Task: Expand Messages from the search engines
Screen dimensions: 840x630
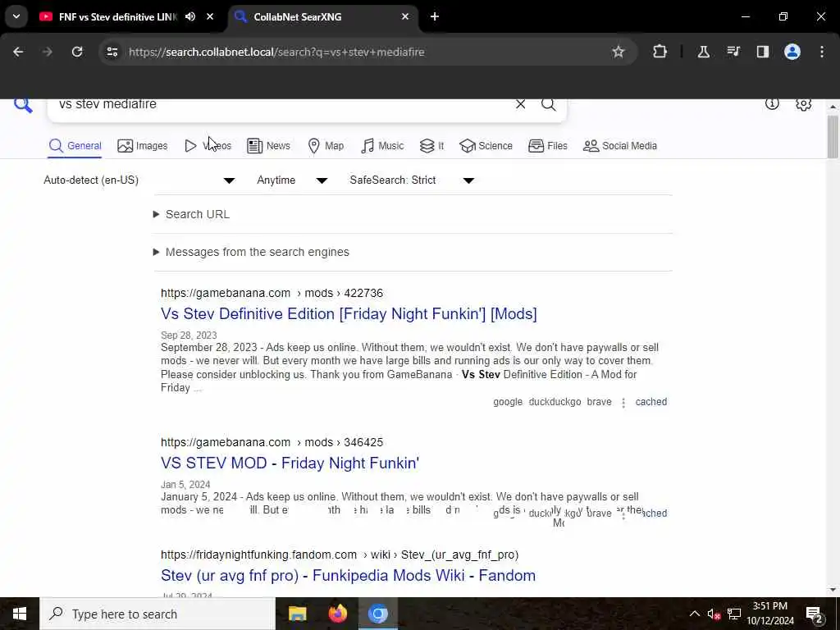Action: point(251,252)
